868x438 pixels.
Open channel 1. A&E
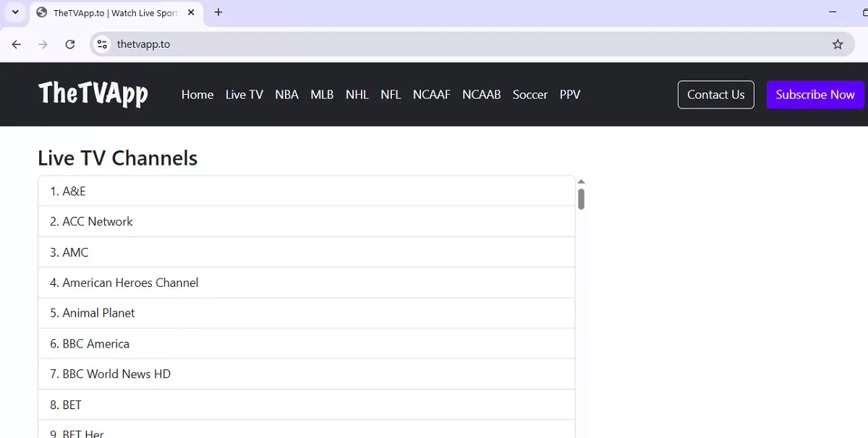coord(307,191)
